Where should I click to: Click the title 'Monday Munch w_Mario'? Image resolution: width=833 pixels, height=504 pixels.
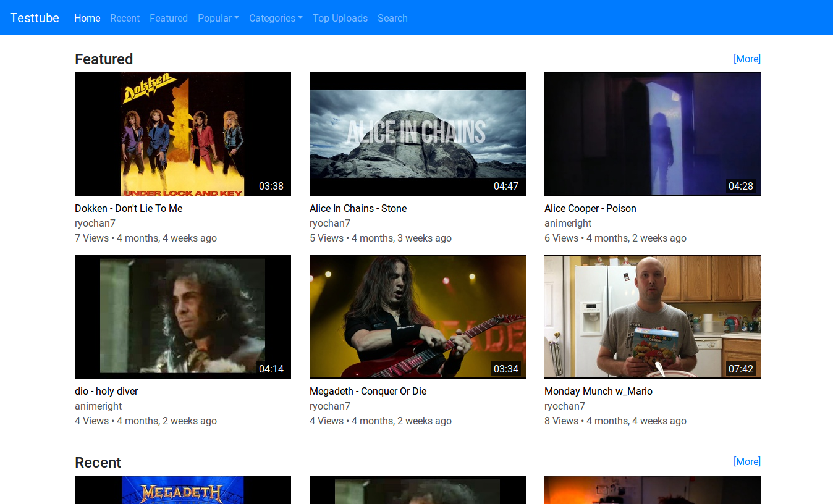click(598, 391)
